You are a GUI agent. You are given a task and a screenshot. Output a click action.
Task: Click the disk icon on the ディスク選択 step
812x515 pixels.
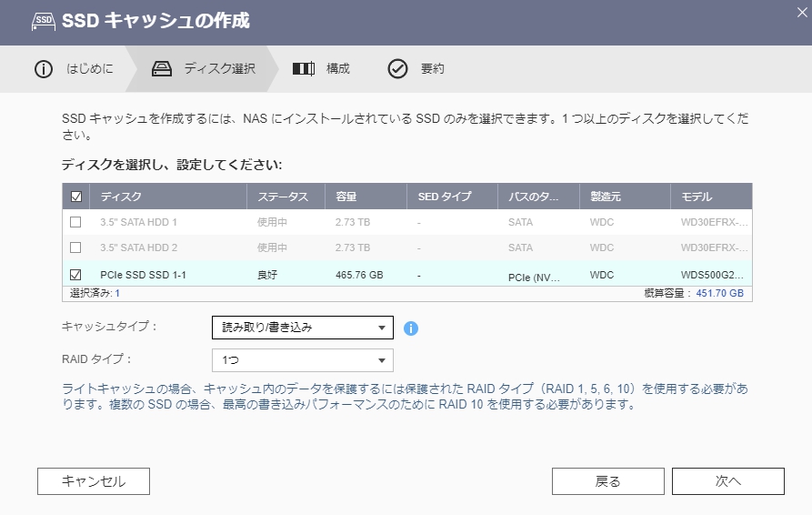162,69
